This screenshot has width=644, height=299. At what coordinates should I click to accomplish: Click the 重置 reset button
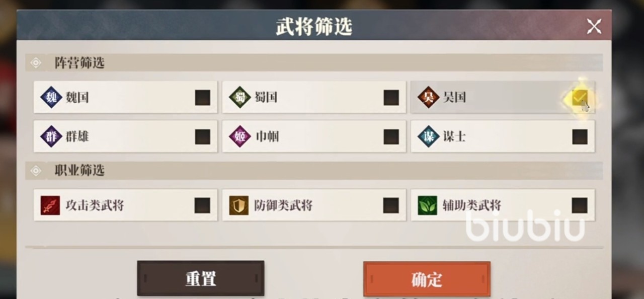click(201, 278)
